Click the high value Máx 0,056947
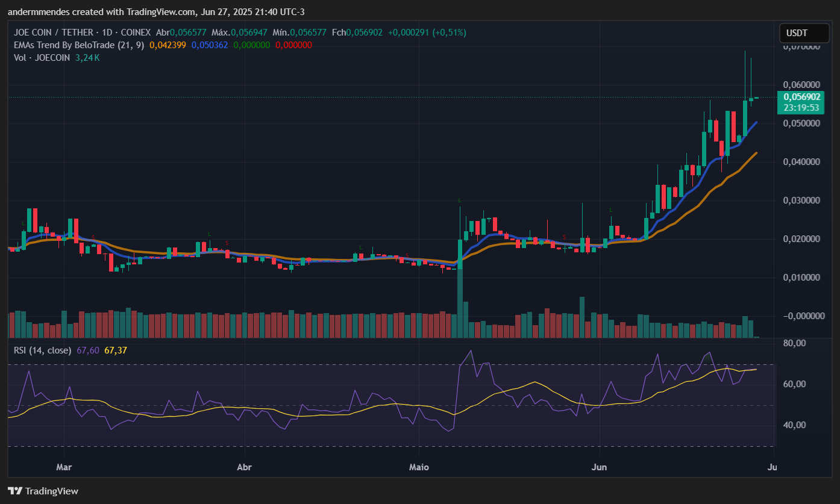Image resolution: width=840 pixels, height=504 pixels. [240, 33]
